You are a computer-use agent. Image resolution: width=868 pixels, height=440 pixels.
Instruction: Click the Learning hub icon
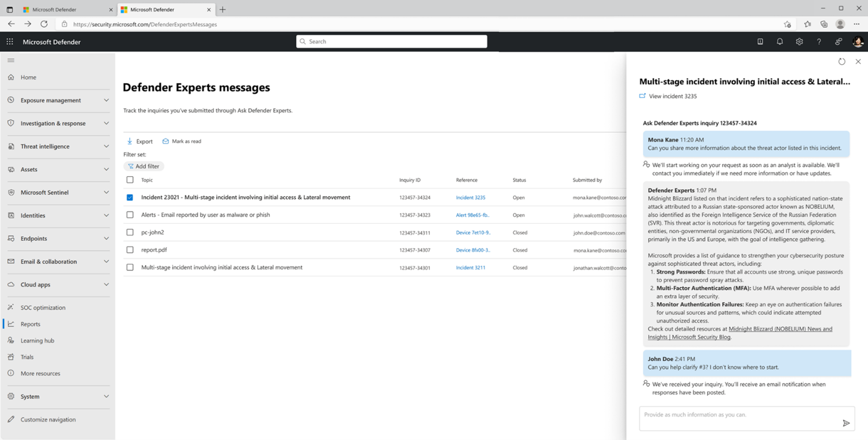[11, 340]
